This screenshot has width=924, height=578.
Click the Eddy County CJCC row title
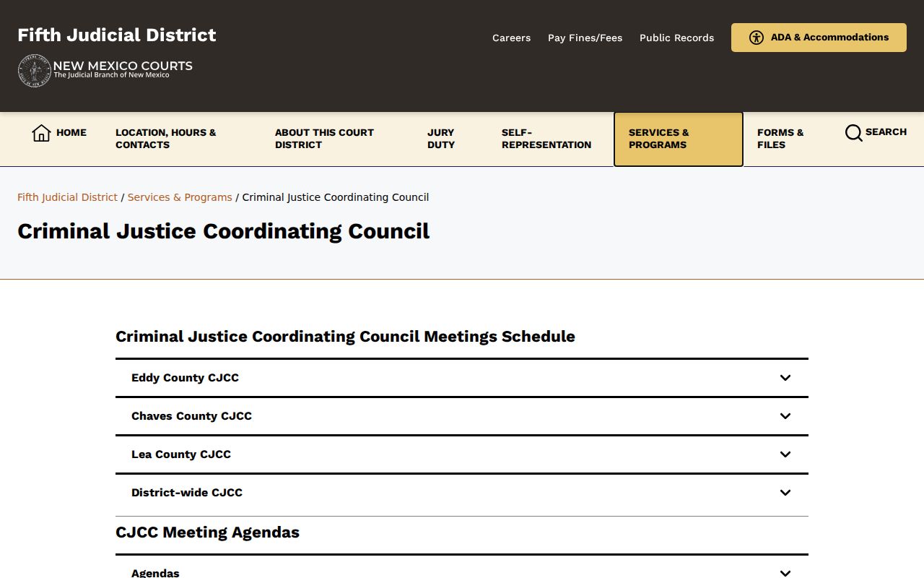coord(185,378)
